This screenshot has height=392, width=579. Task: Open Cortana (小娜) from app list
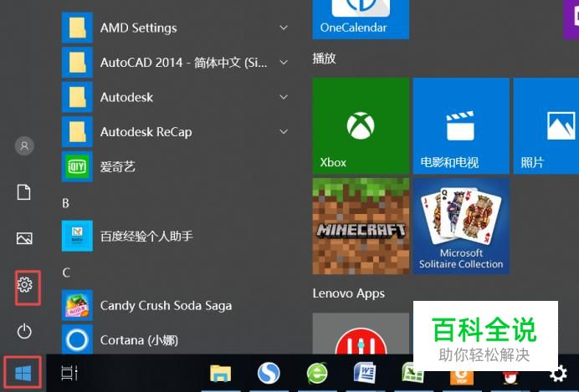(176, 339)
